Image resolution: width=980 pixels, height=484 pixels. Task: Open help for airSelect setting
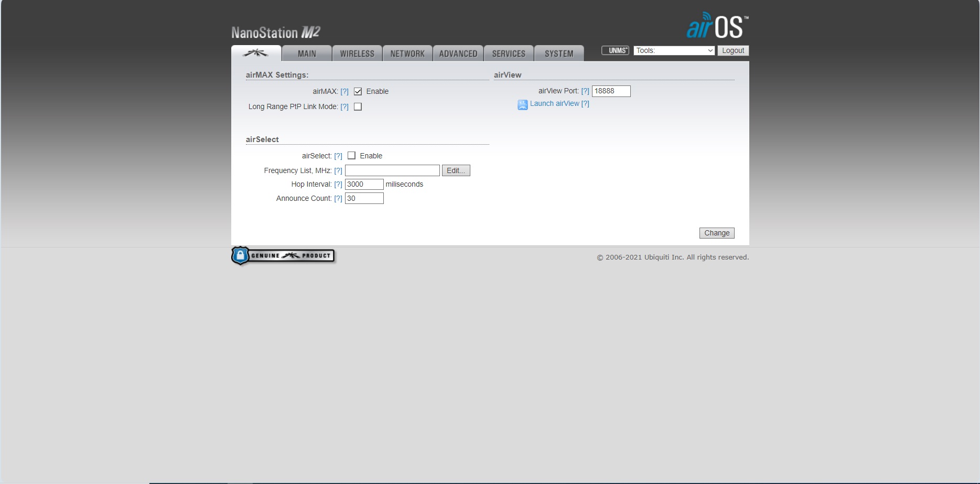click(338, 156)
